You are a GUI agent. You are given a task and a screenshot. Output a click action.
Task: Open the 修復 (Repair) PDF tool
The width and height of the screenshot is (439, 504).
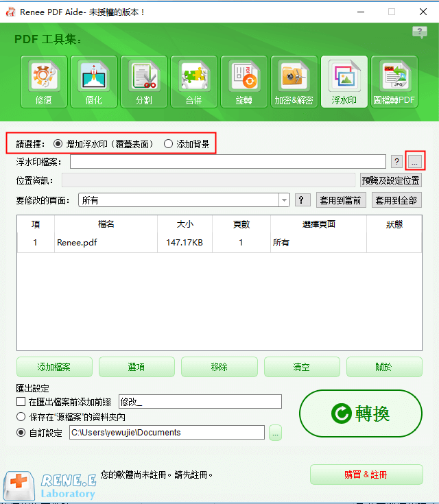(x=44, y=82)
